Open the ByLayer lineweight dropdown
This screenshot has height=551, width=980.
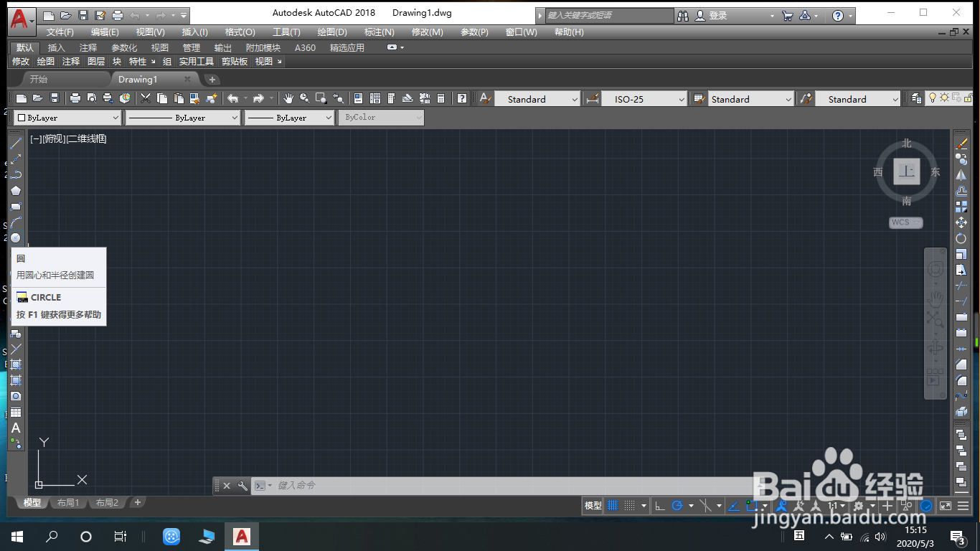(x=289, y=118)
